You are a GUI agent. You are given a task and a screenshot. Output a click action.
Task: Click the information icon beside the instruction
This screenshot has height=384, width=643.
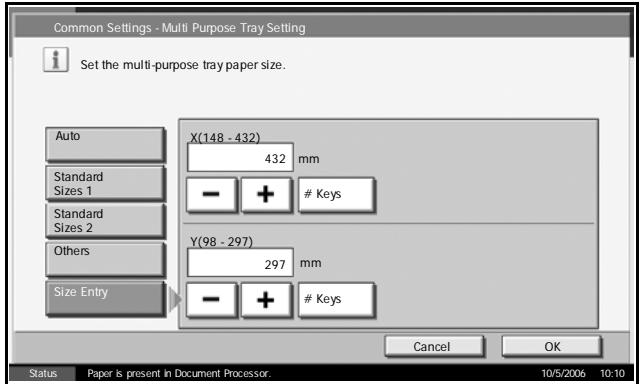pos(56,59)
